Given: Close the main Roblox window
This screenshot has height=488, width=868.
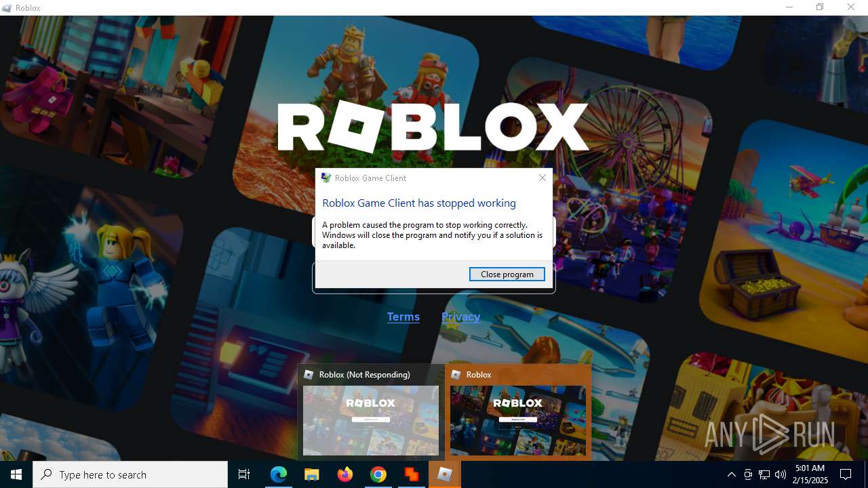Looking at the screenshot, I should 851,7.
